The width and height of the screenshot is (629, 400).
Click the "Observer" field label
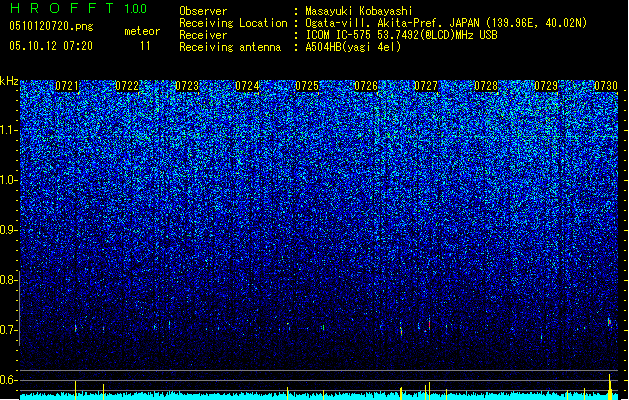pyautogui.click(x=203, y=11)
